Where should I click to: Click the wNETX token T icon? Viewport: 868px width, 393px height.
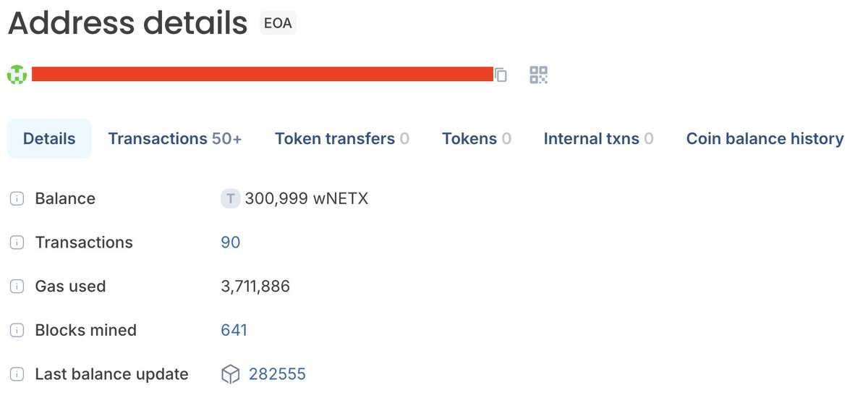230,198
